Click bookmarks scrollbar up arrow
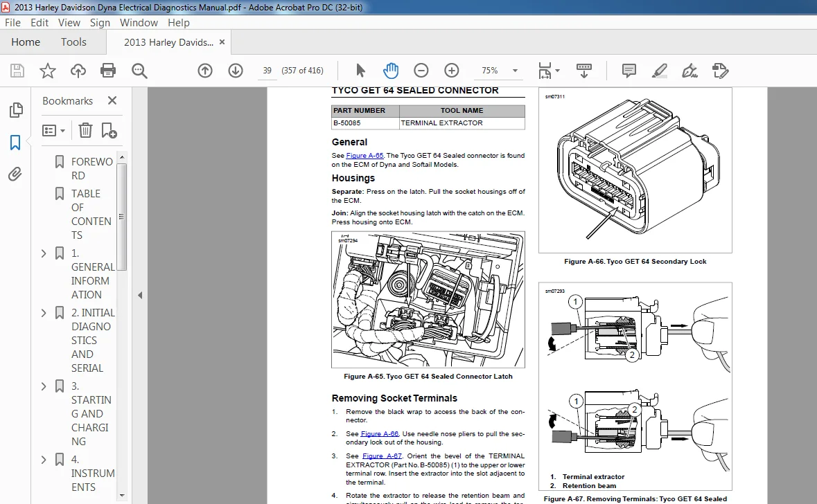Screen dimensions: 817x504 pyautogui.click(x=122, y=156)
